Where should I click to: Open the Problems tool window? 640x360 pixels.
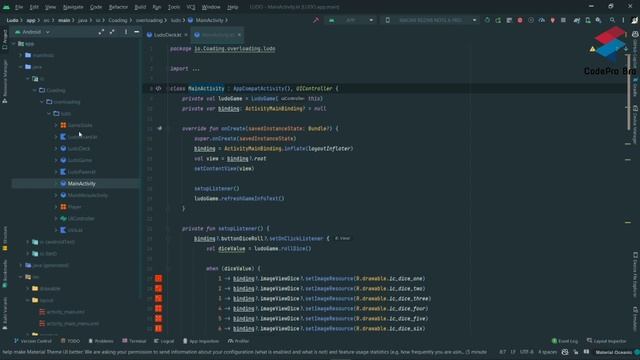(101, 341)
